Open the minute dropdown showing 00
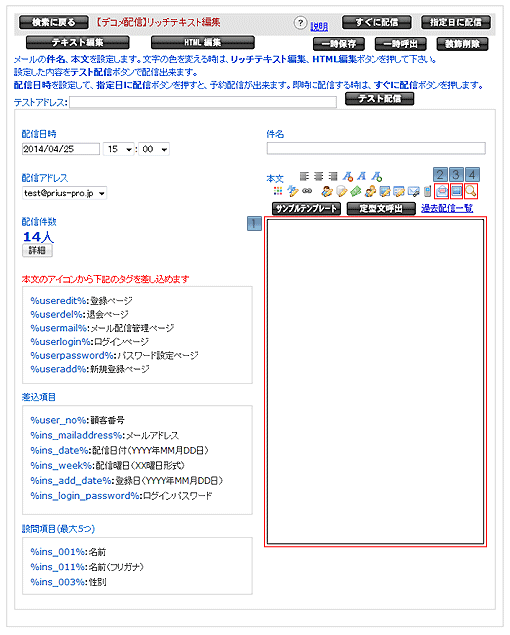This screenshot has width=510, height=635. [x=154, y=149]
